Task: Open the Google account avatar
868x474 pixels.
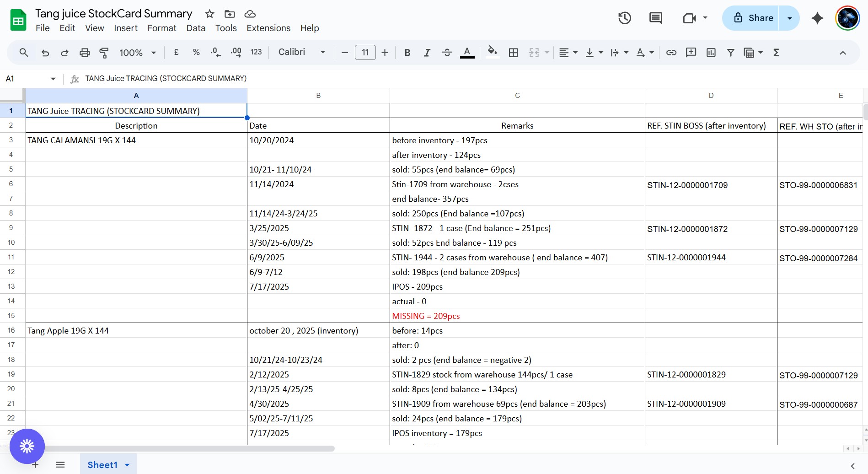Action: tap(847, 18)
